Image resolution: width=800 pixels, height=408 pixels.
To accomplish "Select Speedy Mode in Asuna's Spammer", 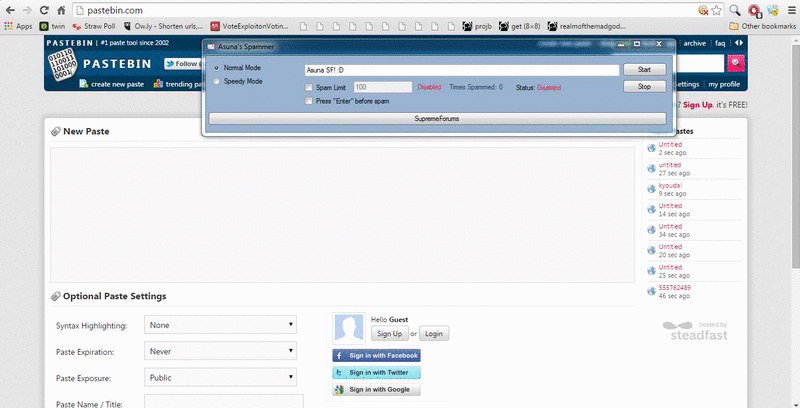I will point(217,81).
